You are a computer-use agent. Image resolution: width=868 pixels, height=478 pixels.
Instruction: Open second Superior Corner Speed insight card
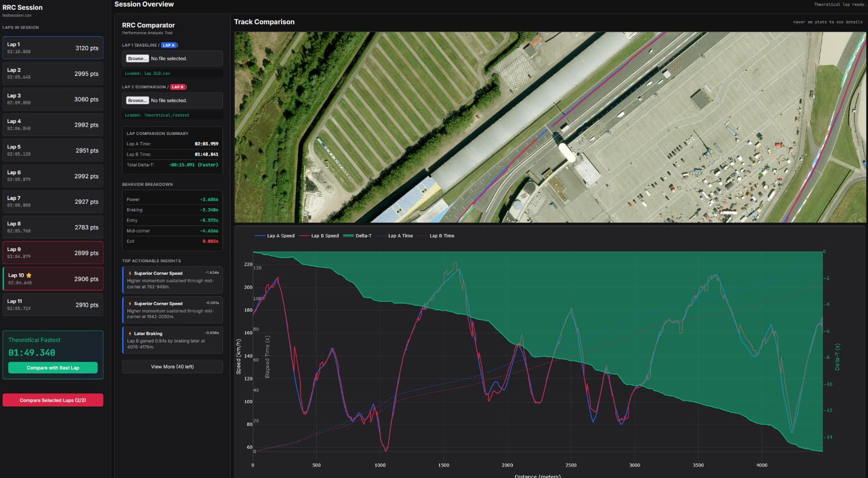point(172,309)
